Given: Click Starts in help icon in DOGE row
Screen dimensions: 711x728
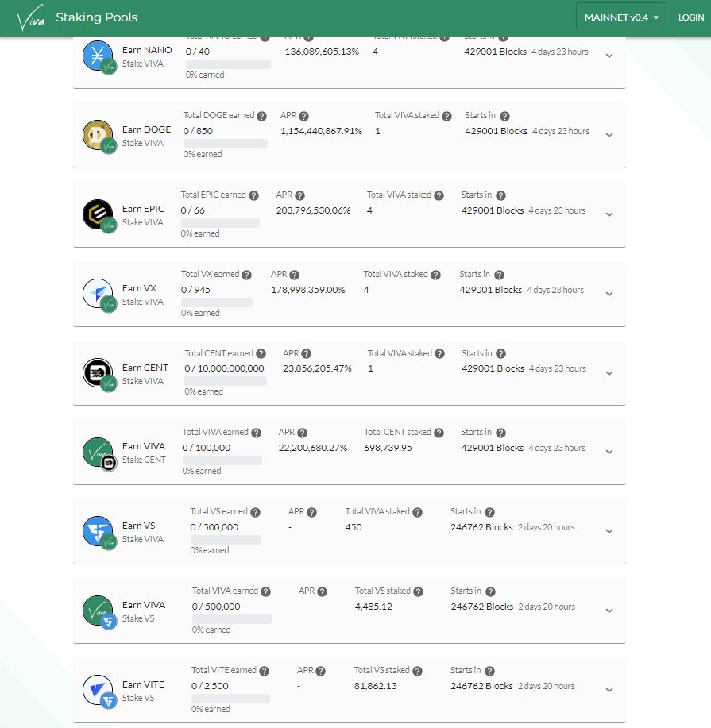Looking at the screenshot, I should [504, 116].
